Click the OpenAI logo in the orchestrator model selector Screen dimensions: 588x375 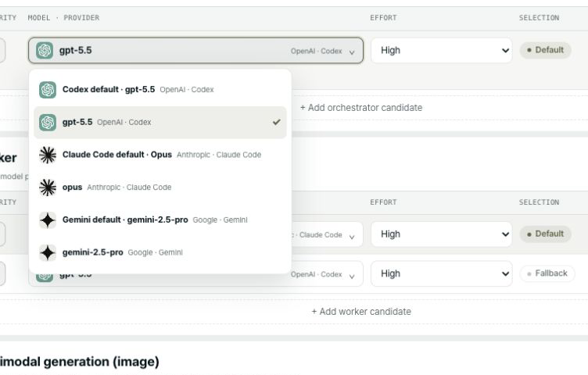pyautogui.click(x=45, y=51)
